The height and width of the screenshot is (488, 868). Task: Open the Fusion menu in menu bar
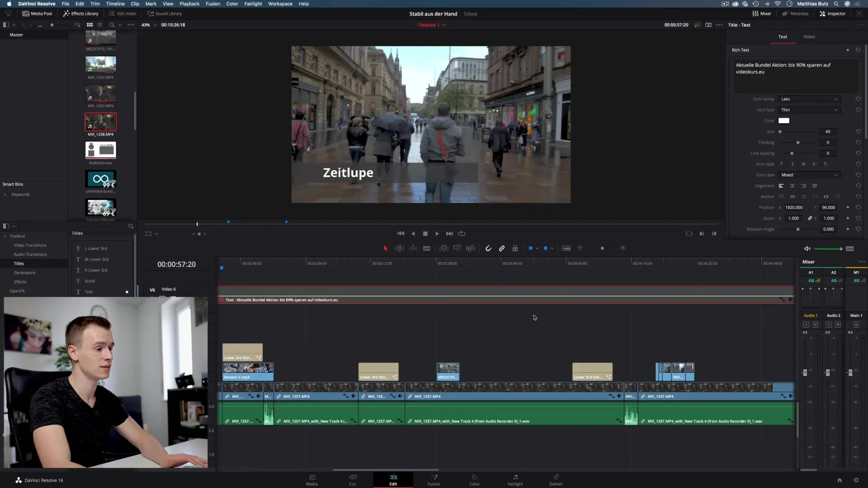coord(213,4)
